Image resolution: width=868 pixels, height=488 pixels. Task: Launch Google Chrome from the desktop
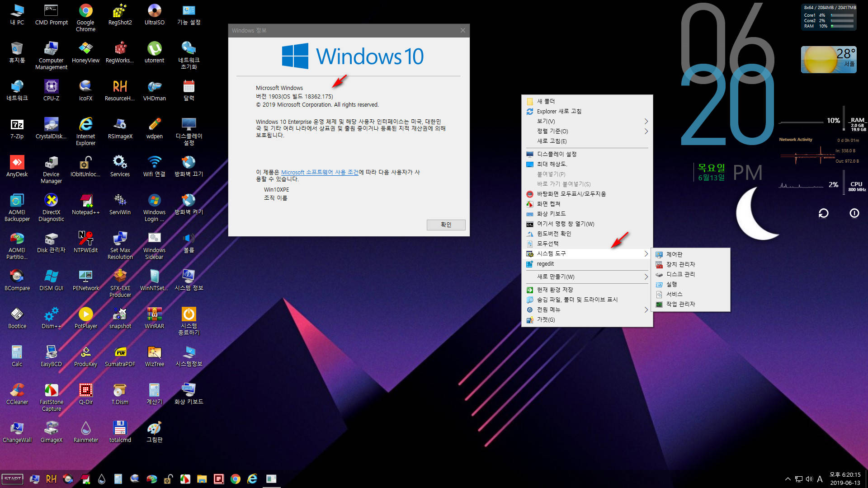85,18
